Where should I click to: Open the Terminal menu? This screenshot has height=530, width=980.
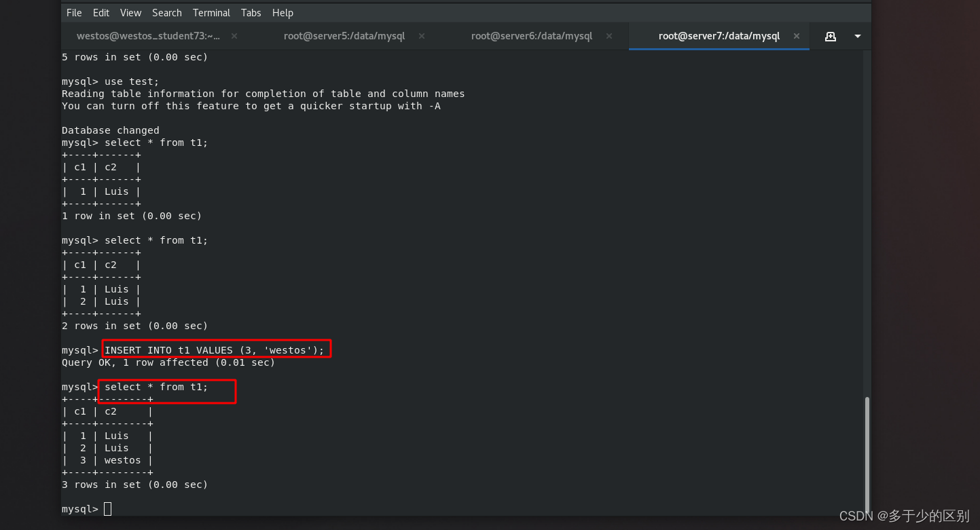point(212,13)
